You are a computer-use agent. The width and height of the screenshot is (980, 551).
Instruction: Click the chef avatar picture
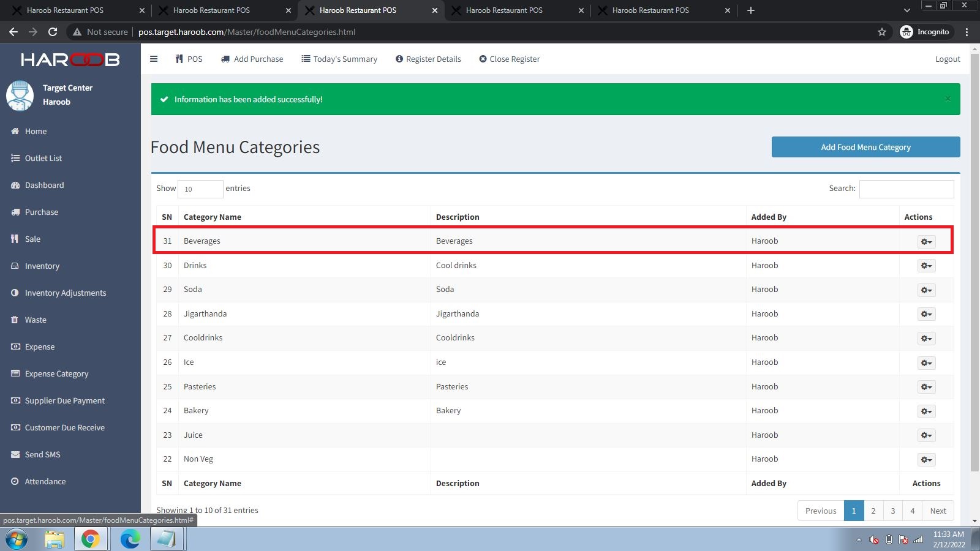coord(20,96)
